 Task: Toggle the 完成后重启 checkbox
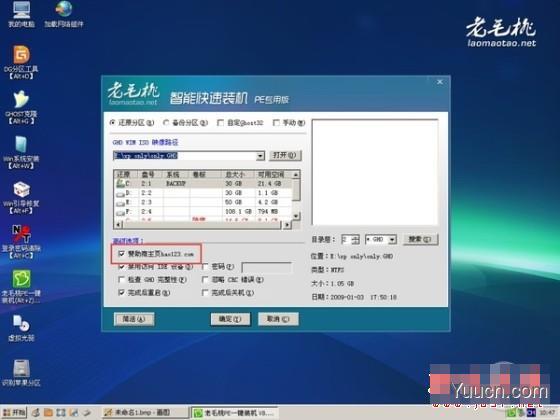coord(121,292)
